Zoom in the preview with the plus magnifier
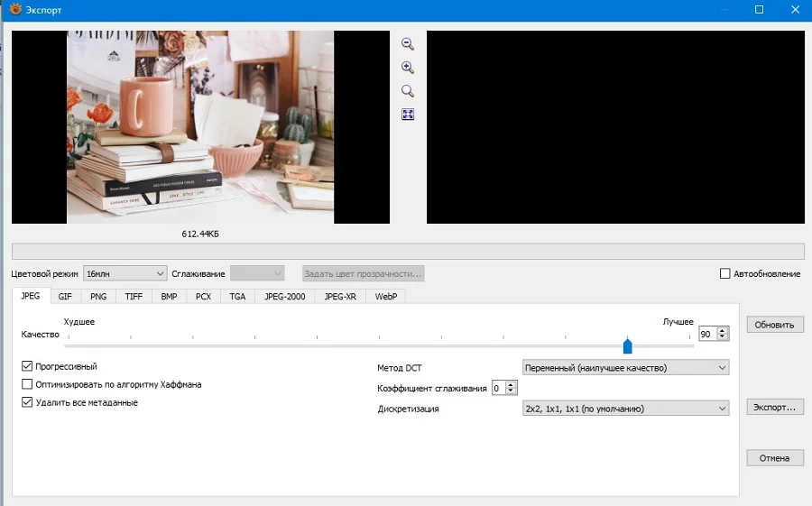Image resolution: width=812 pixels, height=506 pixels. click(408, 68)
